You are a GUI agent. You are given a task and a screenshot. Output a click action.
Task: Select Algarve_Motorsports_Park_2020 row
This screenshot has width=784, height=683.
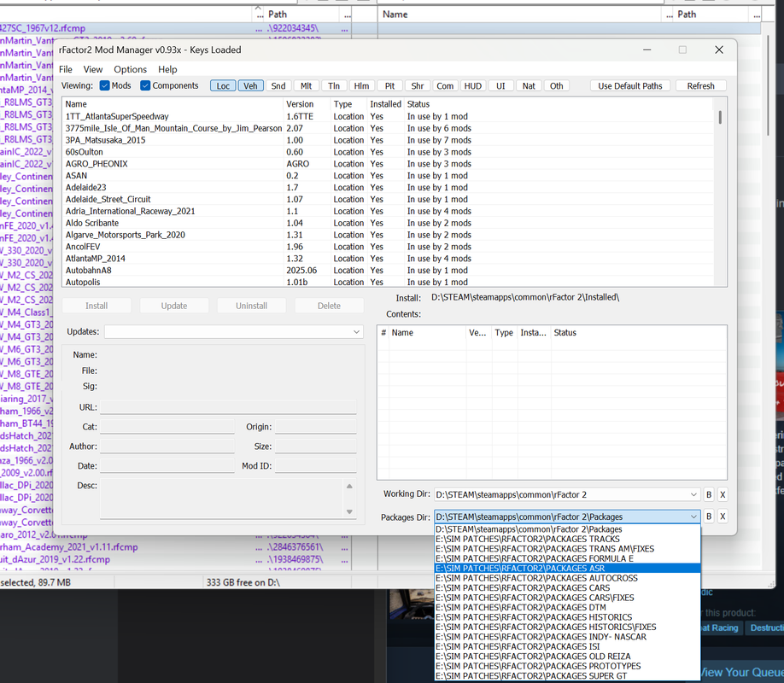388,235
